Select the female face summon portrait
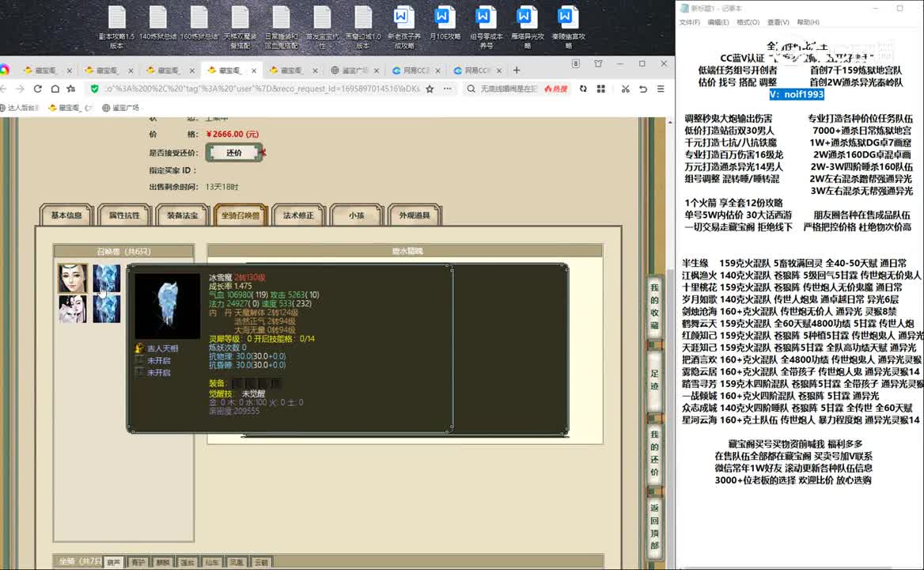 [73, 278]
